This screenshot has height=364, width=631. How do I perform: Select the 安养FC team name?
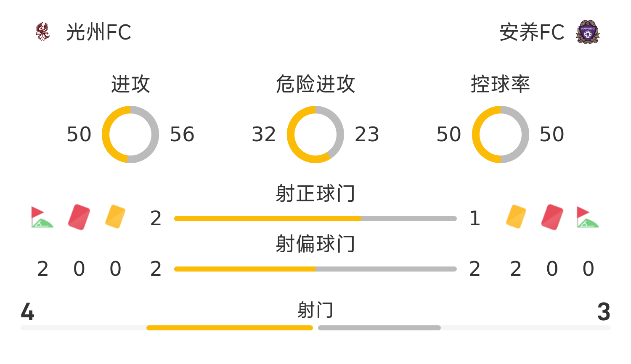[x=532, y=32]
